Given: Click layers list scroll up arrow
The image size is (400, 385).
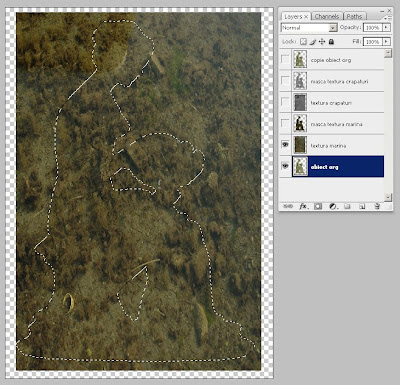Looking at the screenshot, I should click(x=388, y=53).
